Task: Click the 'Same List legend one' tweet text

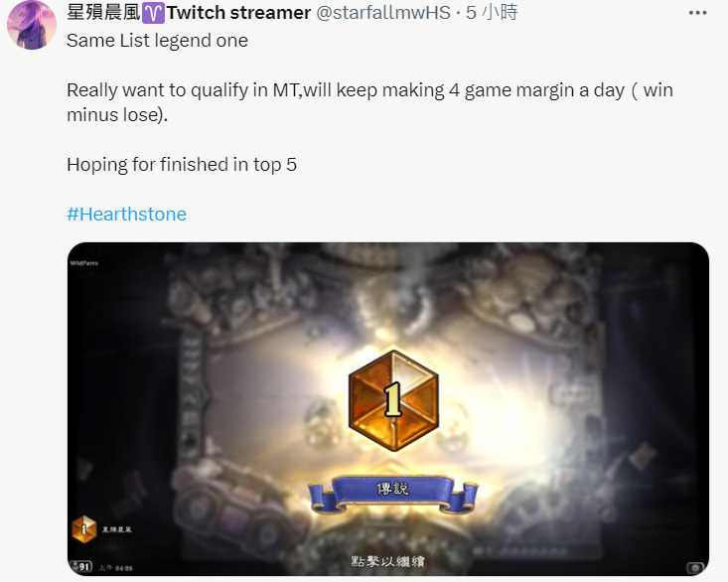Action: [157, 41]
